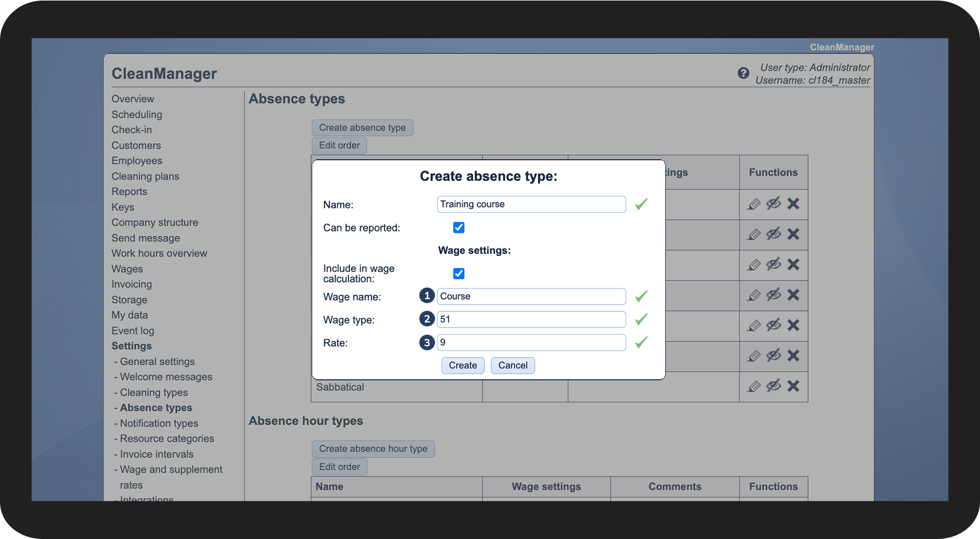Screen dimensions: 980x539
Task: Delete the Sabbatical absence type
Action: (x=793, y=386)
